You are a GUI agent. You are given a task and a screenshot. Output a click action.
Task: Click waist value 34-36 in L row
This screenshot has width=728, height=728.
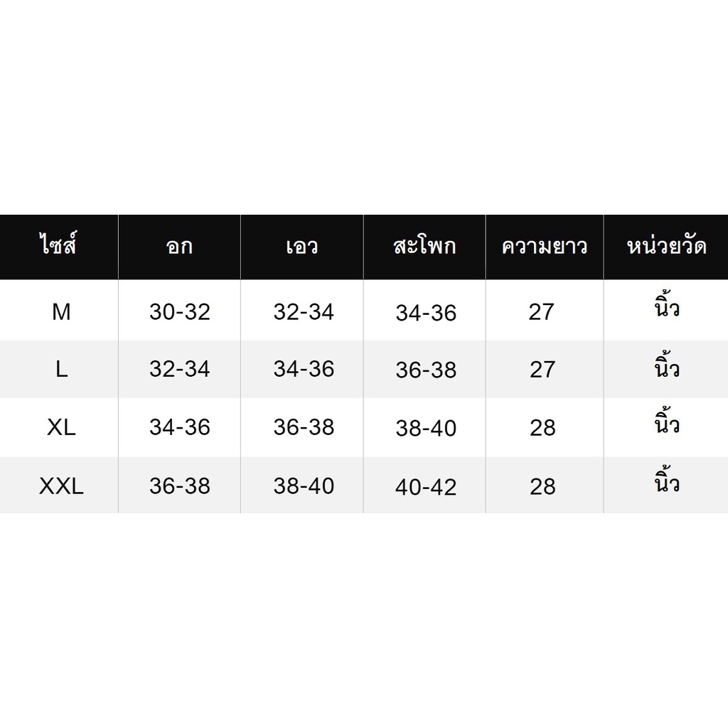304,369
